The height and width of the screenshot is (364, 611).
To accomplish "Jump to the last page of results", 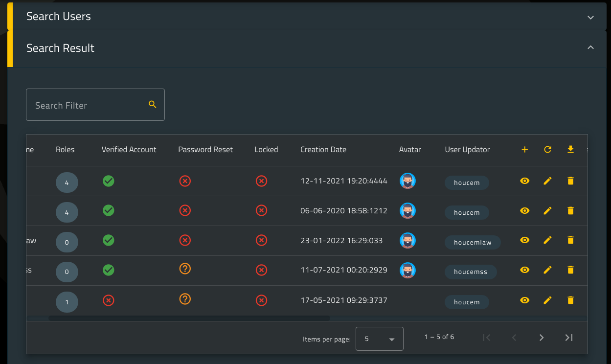I will tap(569, 338).
